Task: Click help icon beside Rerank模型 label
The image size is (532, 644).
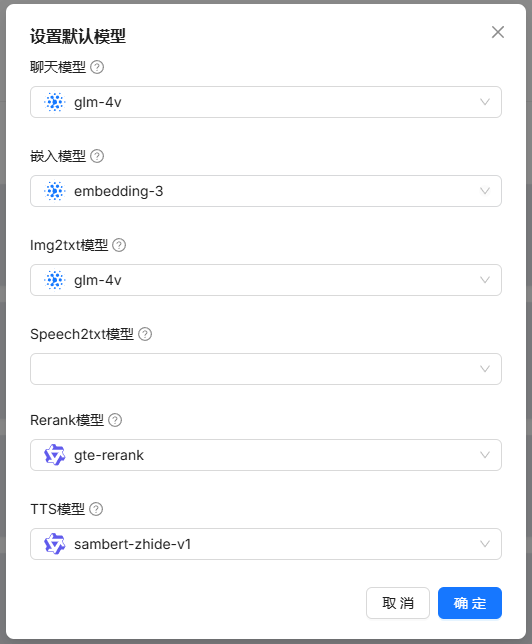Action: pos(115,420)
